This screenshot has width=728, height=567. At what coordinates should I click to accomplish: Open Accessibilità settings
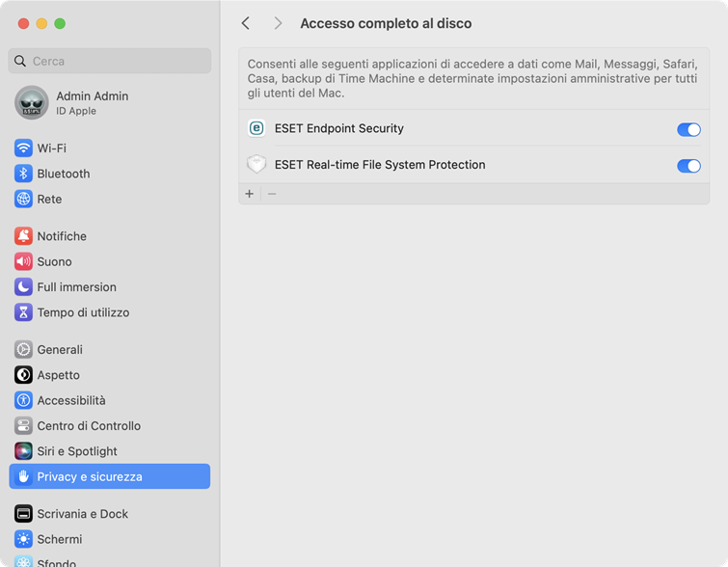pos(110,400)
